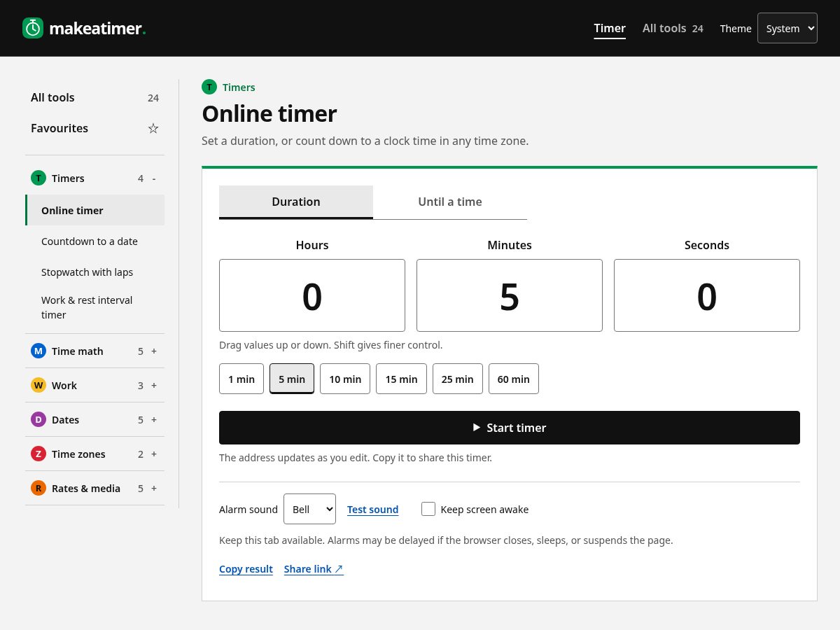Viewport: 840px width, 630px height.
Task: Choose the 60 min preset
Action: click(x=514, y=379)
